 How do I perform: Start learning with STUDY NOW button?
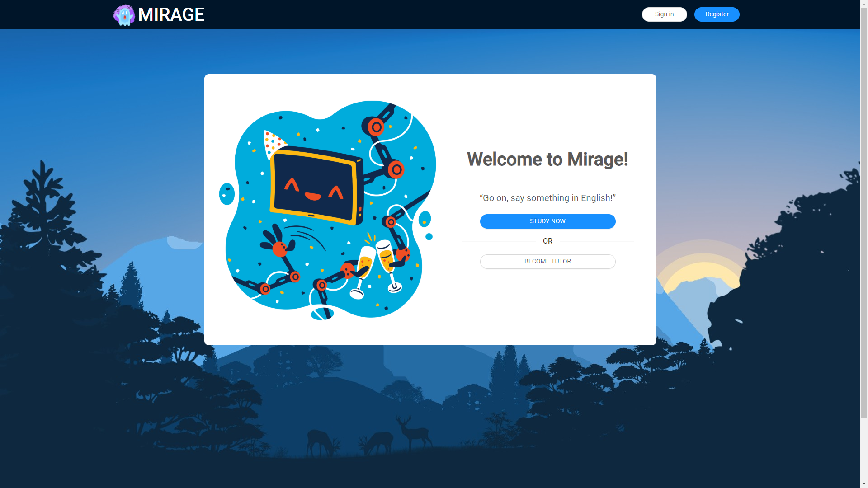click(x=547, y=221)
